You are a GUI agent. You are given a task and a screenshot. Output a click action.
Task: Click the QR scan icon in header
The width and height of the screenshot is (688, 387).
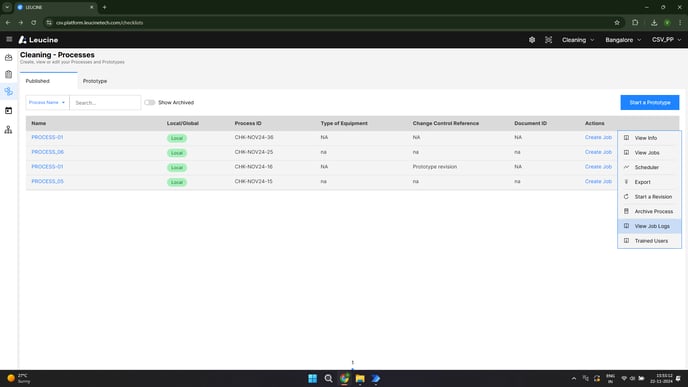(548, 40)
